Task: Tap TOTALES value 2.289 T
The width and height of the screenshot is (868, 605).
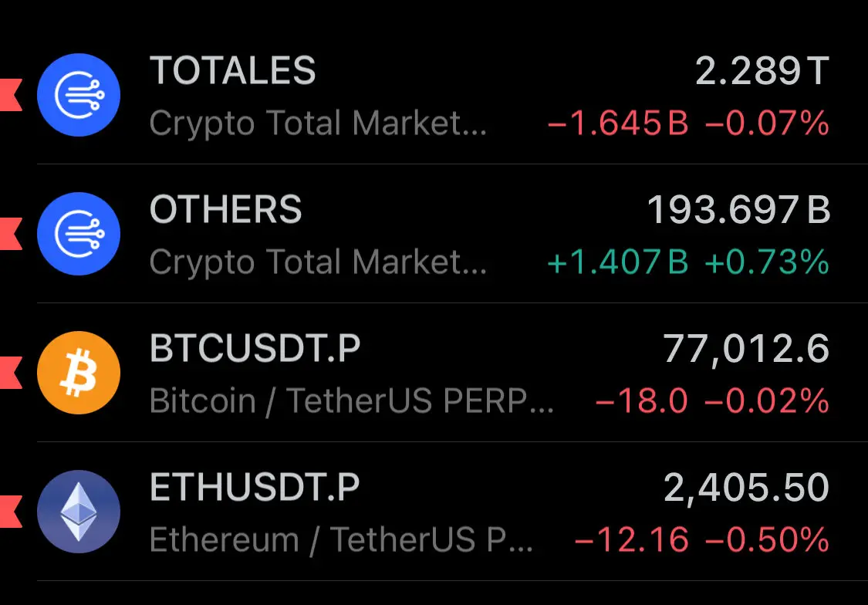Action: 762,71
